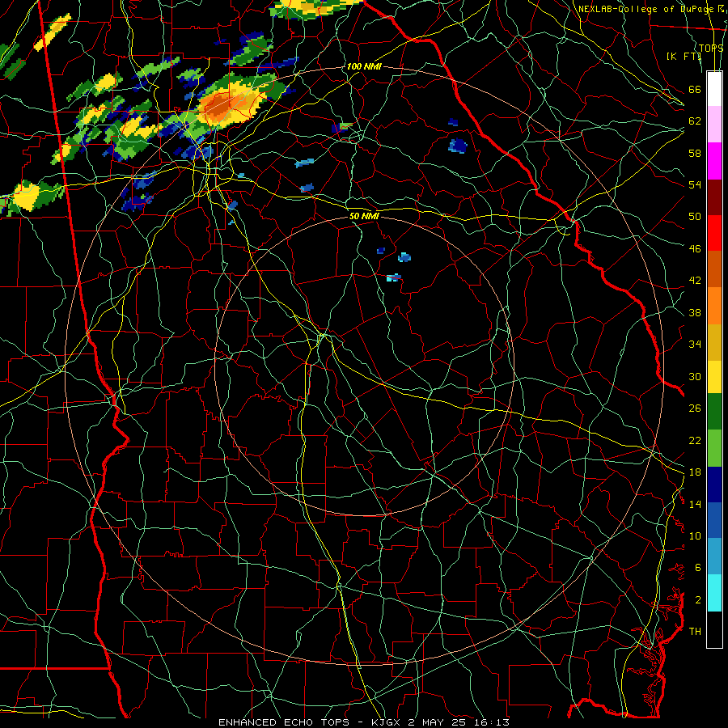This screenshot has height=728, width=728.
Task: Click the '54' value on the legend
Action: 695,184
